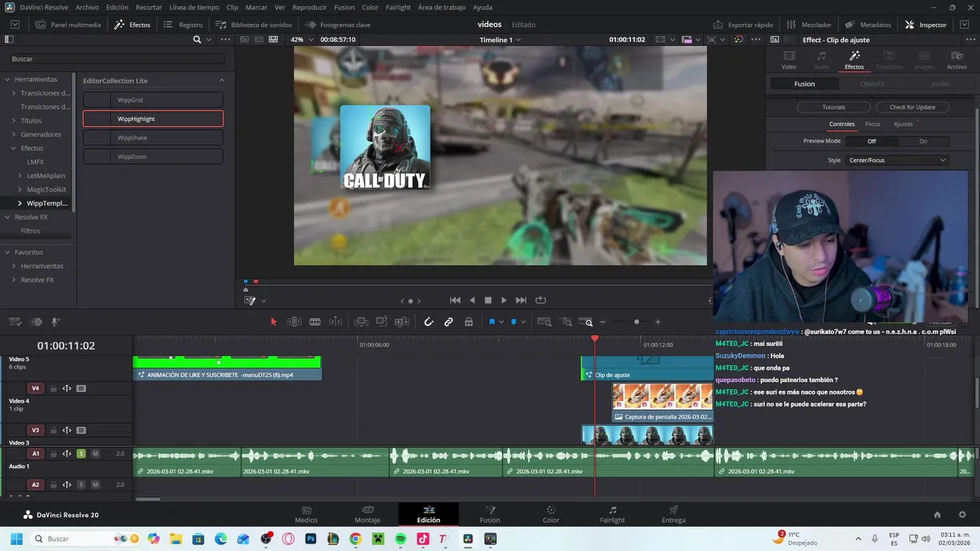980x551 pixels.
Task: Click the timeline view options icon
Action: (x=15, y=322)
